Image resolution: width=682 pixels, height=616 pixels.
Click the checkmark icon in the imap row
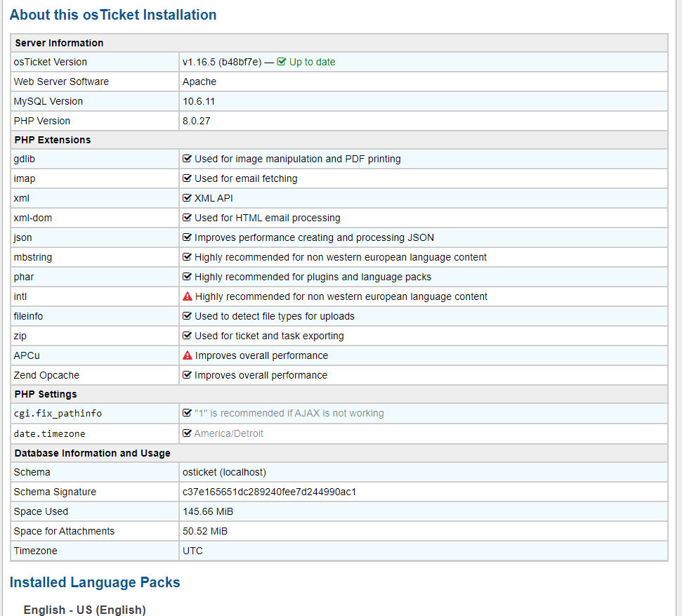pos(187,178)
